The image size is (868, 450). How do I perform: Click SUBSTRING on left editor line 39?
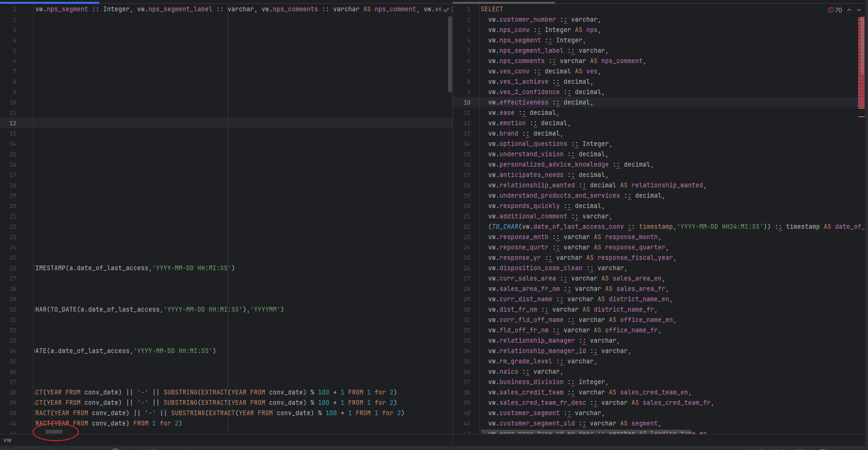pyautogui.click(x=180, y=403)
